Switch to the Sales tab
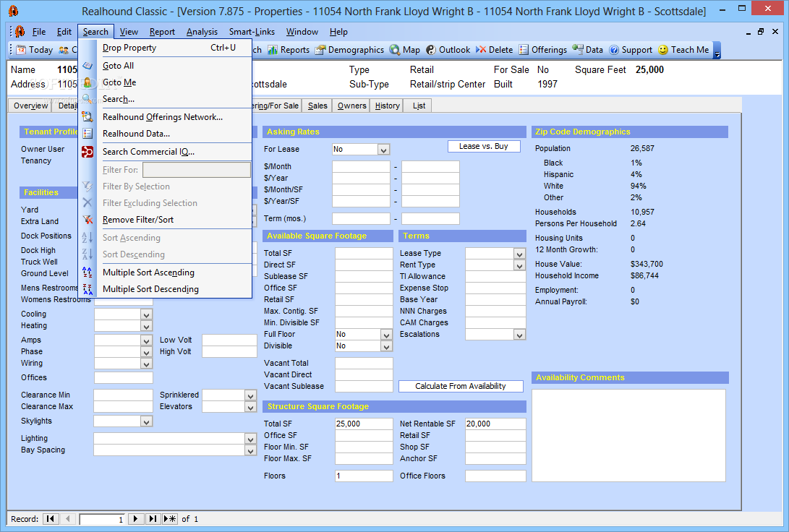Image resolution: width=789 pixels, height=532 pixels. click(x=317, y=106)
